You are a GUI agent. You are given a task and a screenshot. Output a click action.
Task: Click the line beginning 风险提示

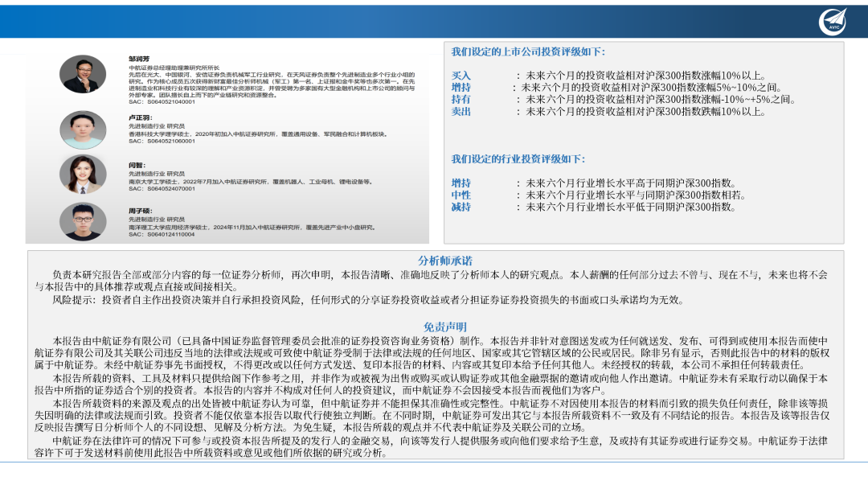369,300
